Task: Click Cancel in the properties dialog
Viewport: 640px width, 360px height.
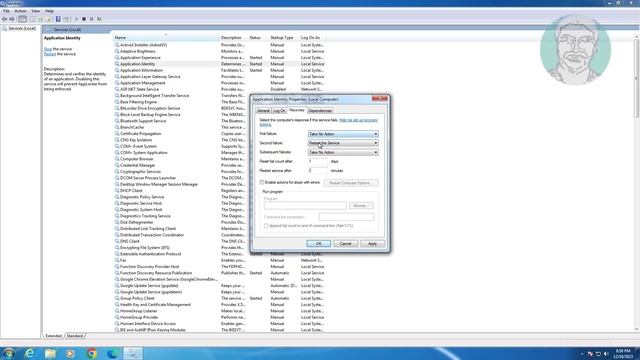Action: pyautogui.click(x=345, y=244)
